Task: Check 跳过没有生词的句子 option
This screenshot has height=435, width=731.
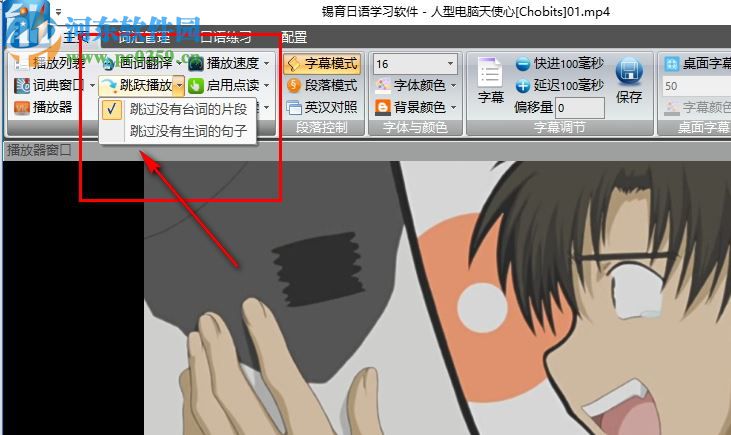Action: [178, 131]
